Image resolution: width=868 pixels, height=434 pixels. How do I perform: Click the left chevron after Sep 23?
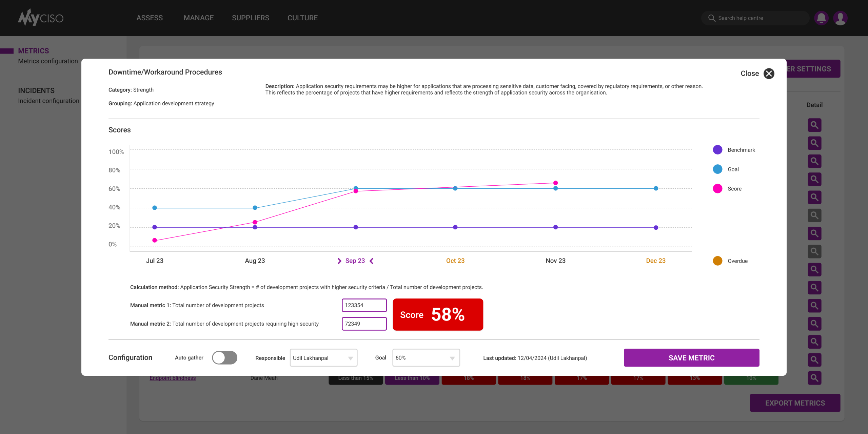point(372,261)
